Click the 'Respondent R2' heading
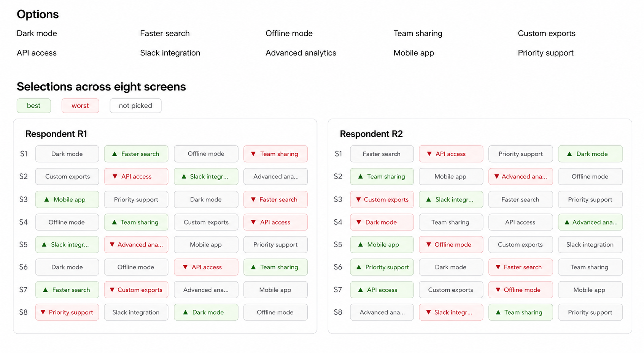The width and height of the screenshot is (644, 353). pos(371,134)
